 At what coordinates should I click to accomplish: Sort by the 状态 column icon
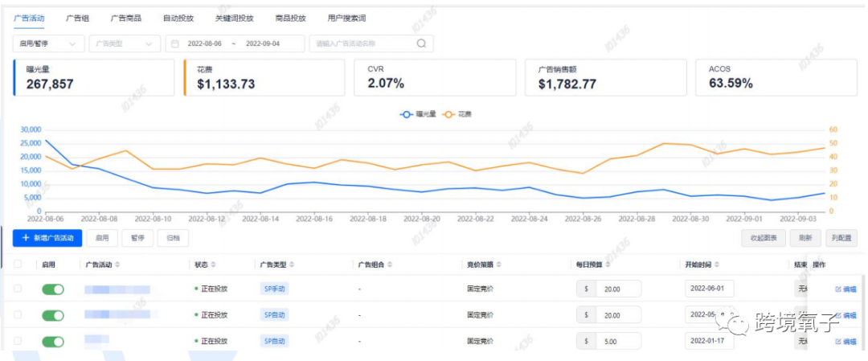[x=214, y=265]
